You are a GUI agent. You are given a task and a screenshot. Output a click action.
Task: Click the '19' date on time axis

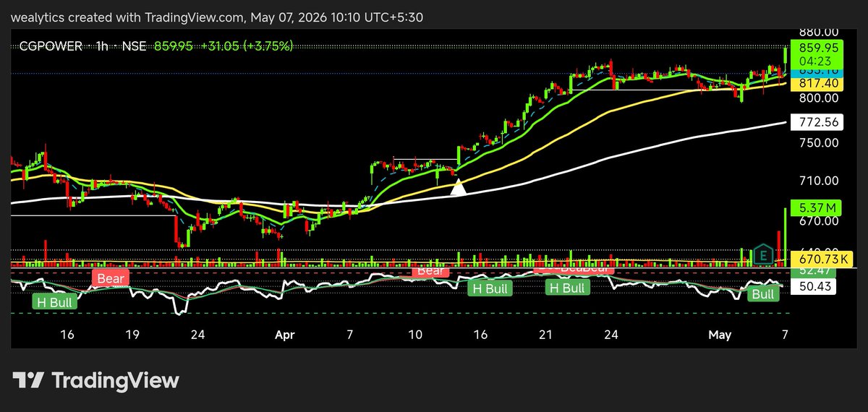132,335
